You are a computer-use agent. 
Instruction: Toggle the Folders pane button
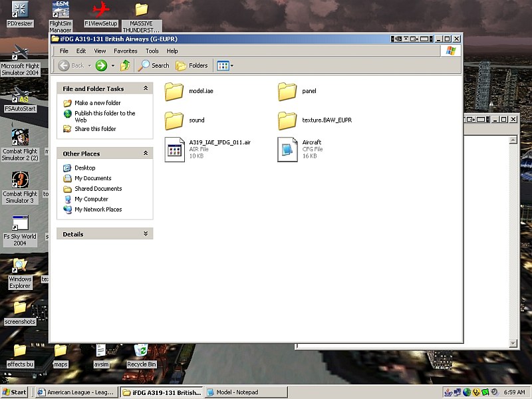pos(192,65)
